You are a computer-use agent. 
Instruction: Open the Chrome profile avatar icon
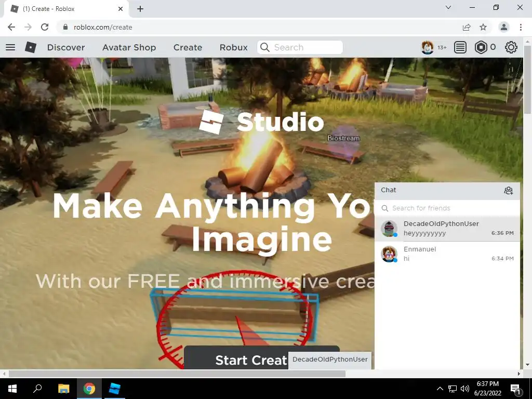[504, 27]
